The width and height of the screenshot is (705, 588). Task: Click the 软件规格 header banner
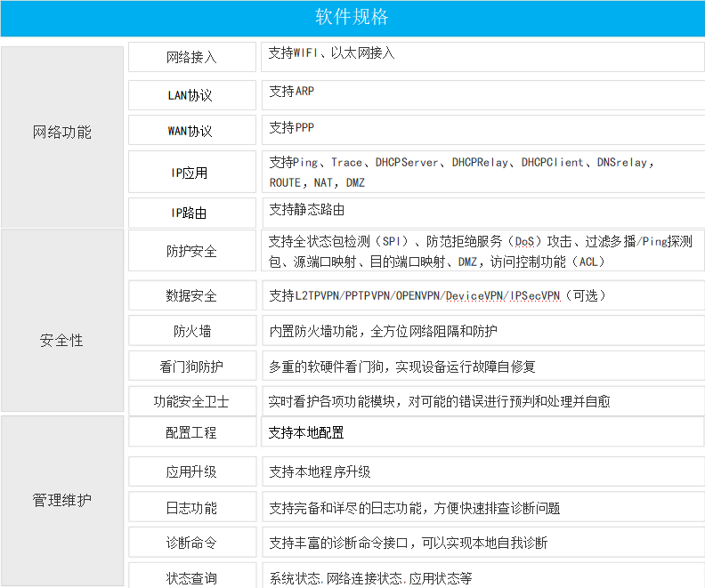[x=352, y=18]
